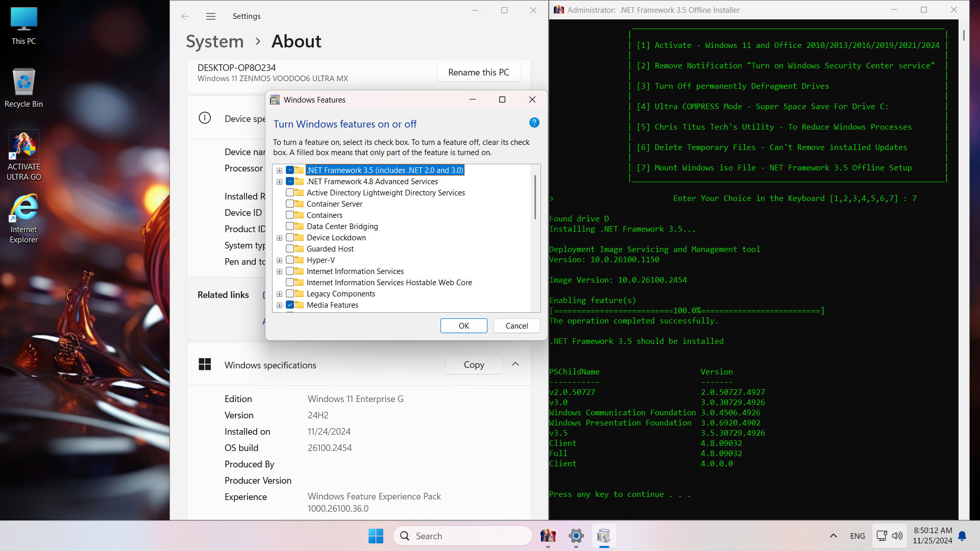Copy Windows specifications

pos(474,365)
